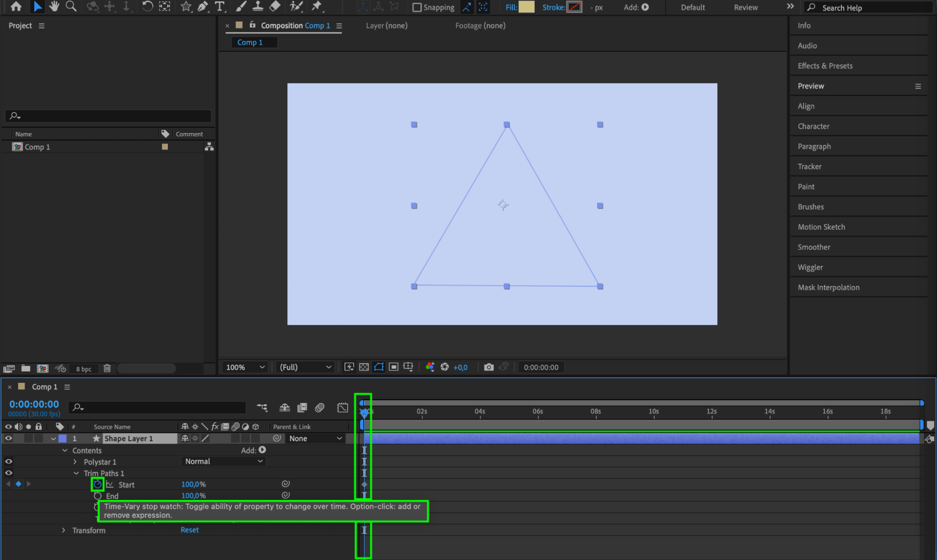Click the Start property stopwatch icon

coord(97,484)
